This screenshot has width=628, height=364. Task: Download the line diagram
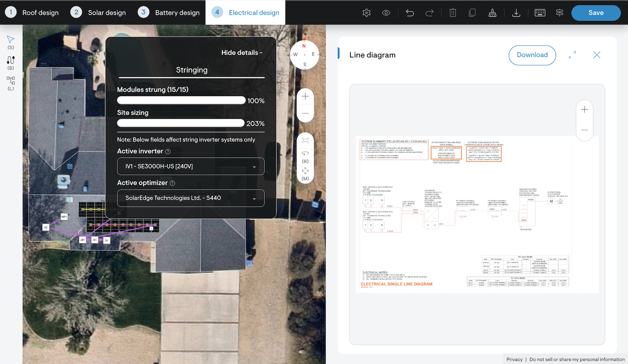(532, 55)
